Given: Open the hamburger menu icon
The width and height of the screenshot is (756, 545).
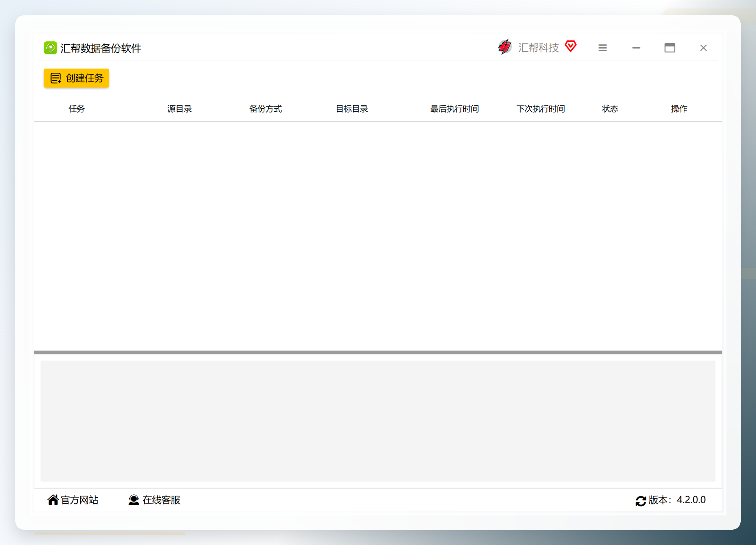Looking at the screenshot, I should pos(602,48).
